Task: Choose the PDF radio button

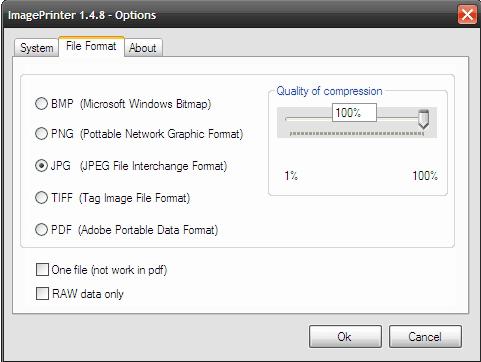Action: (41, 230)
